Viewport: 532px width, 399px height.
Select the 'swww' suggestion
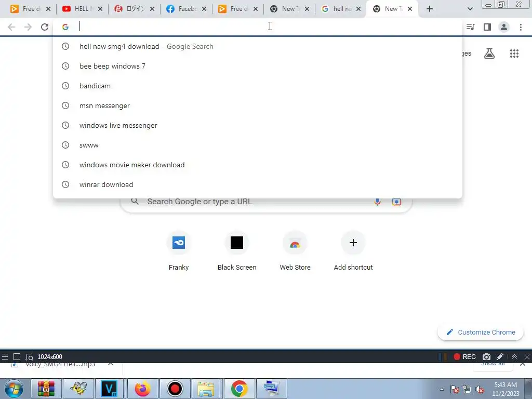pos(258,145)
